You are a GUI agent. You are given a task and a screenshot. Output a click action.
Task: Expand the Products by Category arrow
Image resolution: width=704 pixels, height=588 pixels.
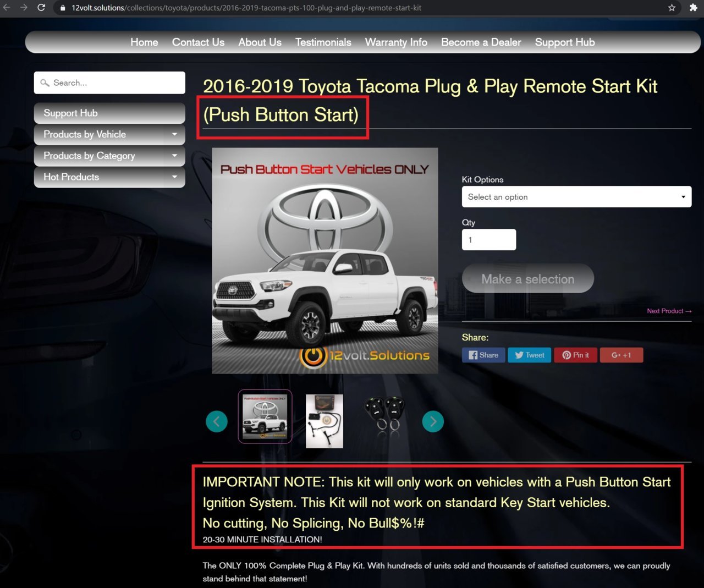point(174,156)
